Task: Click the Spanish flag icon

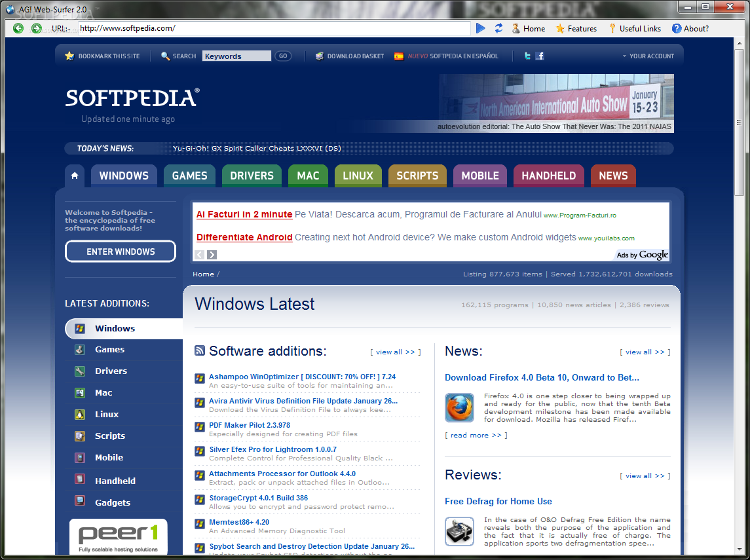Action: [x=398, y=56]
